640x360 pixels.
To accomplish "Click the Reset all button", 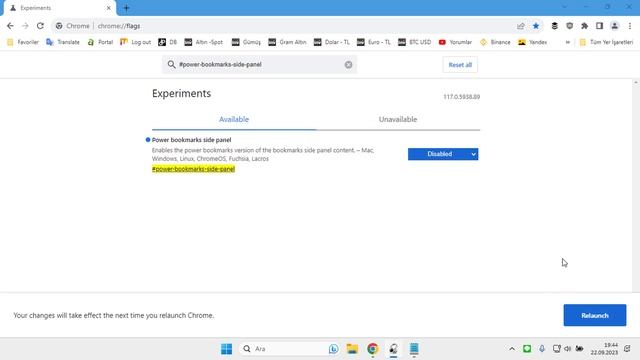I will (460, 65).
